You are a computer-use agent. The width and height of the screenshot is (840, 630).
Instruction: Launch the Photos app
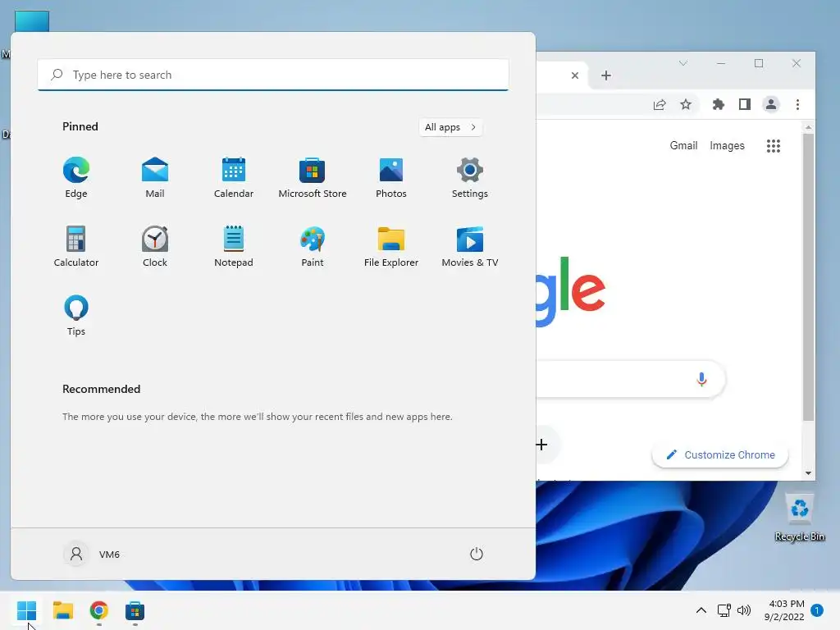(x=391, y=178)
